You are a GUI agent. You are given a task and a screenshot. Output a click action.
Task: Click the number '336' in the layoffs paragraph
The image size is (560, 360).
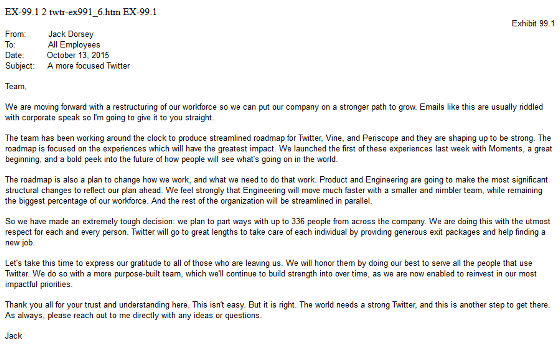point(298,221)
